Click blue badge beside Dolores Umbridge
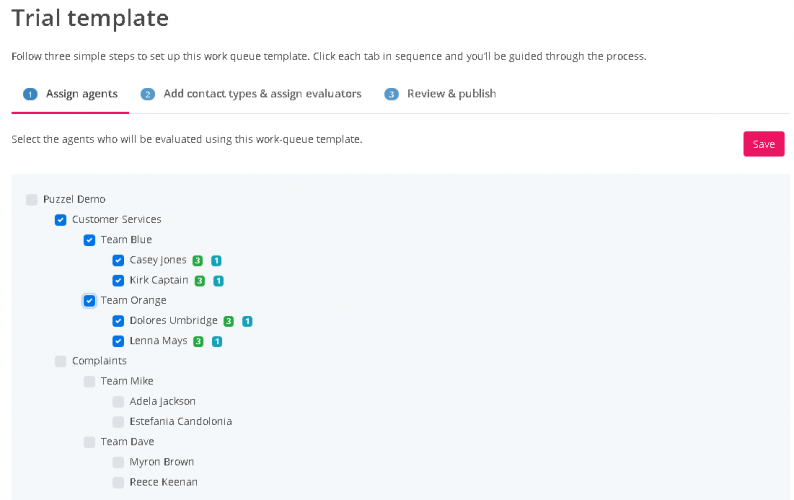 pyautogui.click(x=247, y=321)
